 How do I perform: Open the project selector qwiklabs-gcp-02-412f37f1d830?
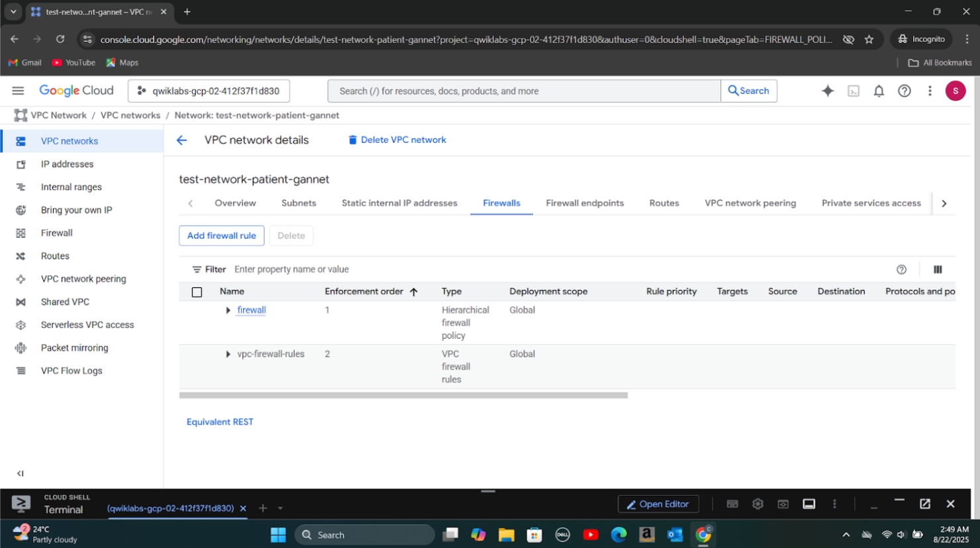209,91
